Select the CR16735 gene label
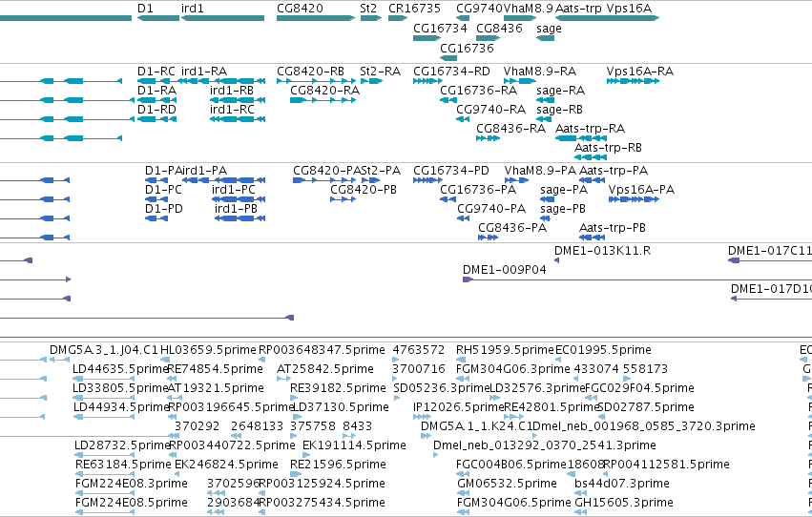 [x=414, y=9]
